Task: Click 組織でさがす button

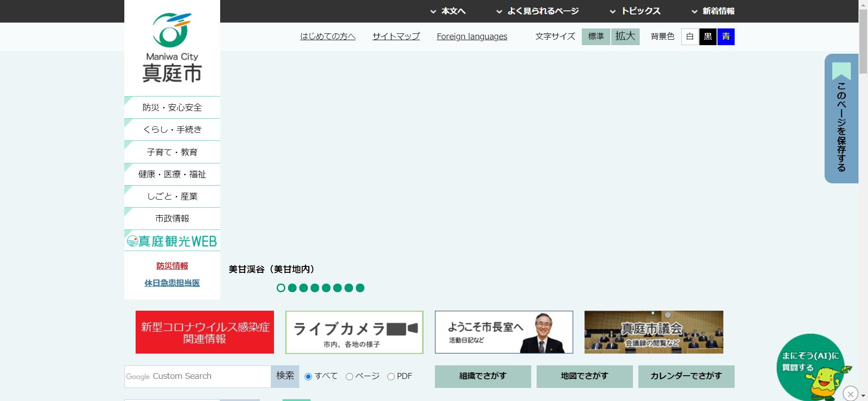Action: (483, 376)
